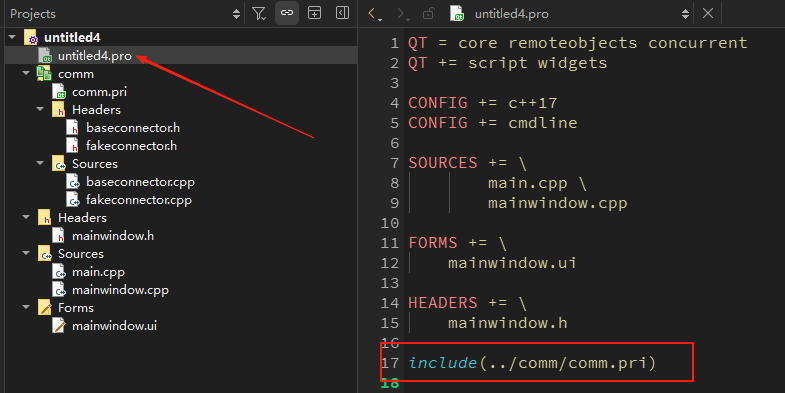Collapse the comm subproject node
Viewport: 785px width, 393px height.
point(27,73)
